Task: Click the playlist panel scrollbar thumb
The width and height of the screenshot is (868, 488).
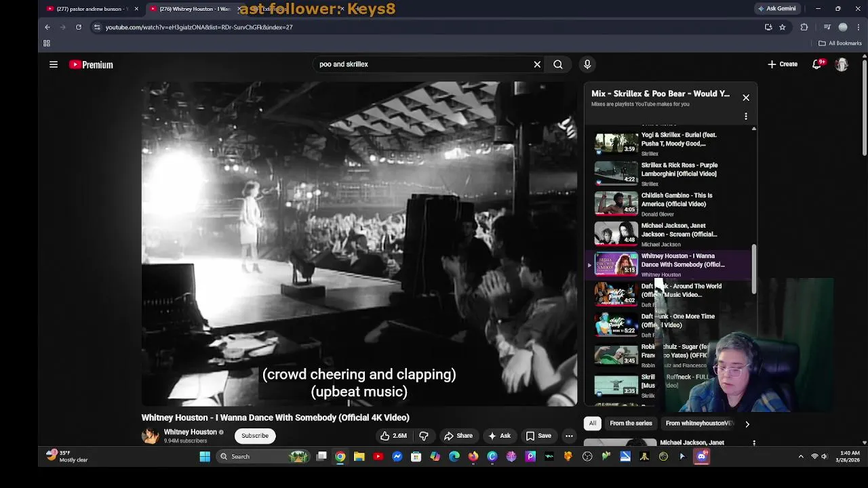Action: tap(753, 268)
